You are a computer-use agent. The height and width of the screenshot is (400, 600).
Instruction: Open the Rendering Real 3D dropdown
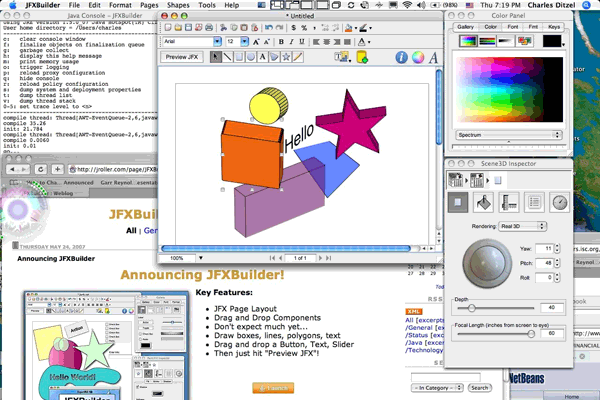pos(523,226)
